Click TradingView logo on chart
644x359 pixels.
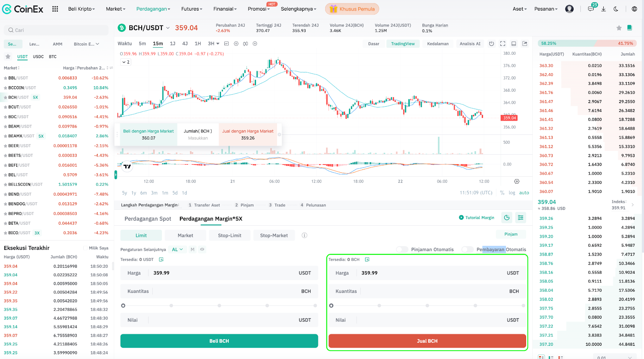tap(127, 166)
